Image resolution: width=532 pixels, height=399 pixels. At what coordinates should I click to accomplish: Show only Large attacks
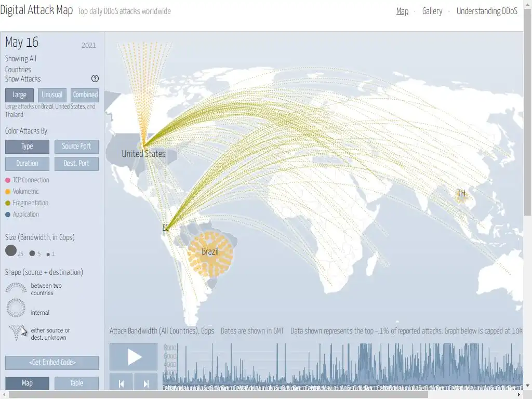[19, 95]
